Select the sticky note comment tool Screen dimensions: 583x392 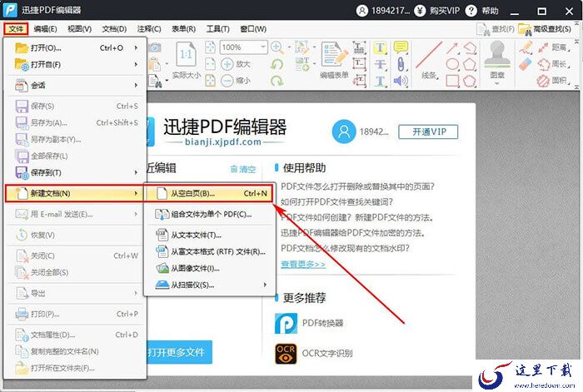pos(401,47)
